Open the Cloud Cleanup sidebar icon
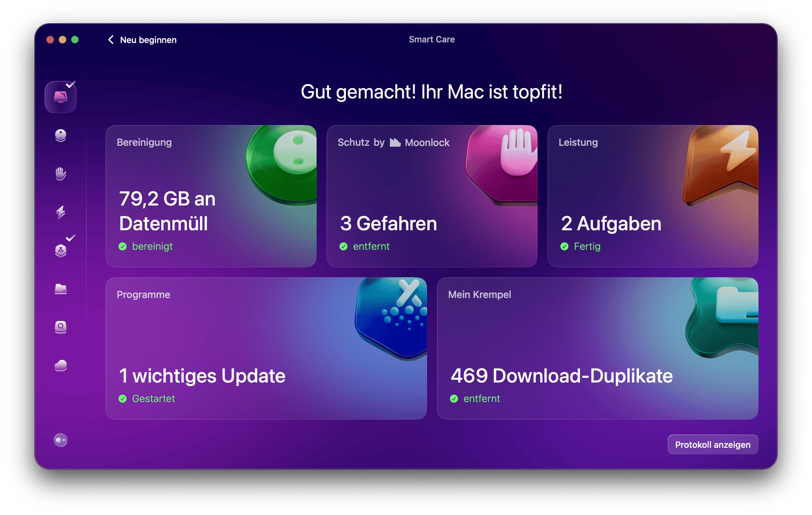The image size is (812, 515). coord(61,365)
